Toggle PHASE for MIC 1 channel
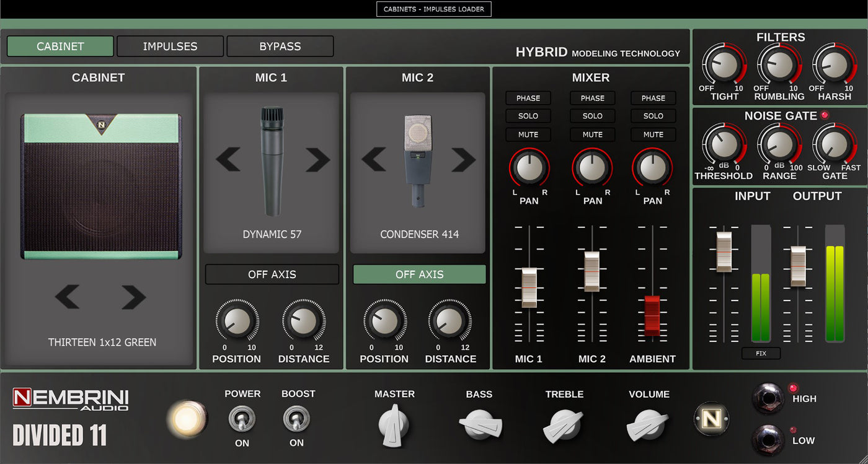Image resolution: width=868 pixels, height=464 pixels. click(528, 98)
